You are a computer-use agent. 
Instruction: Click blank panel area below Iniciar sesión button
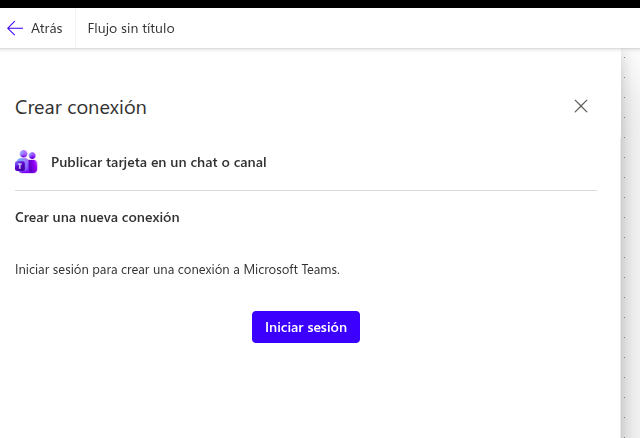[306, 390]
